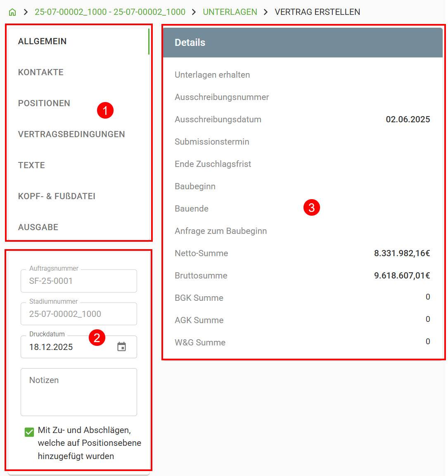The width and height of the screenshot is (448, 476).
Task: Click the Bauende row label
Action: tap(192, 209)
